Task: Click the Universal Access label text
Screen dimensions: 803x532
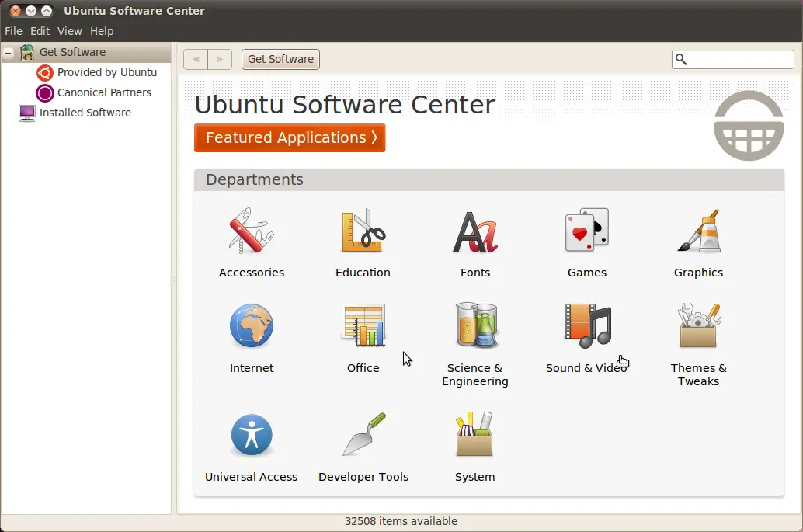Action: 252,477
